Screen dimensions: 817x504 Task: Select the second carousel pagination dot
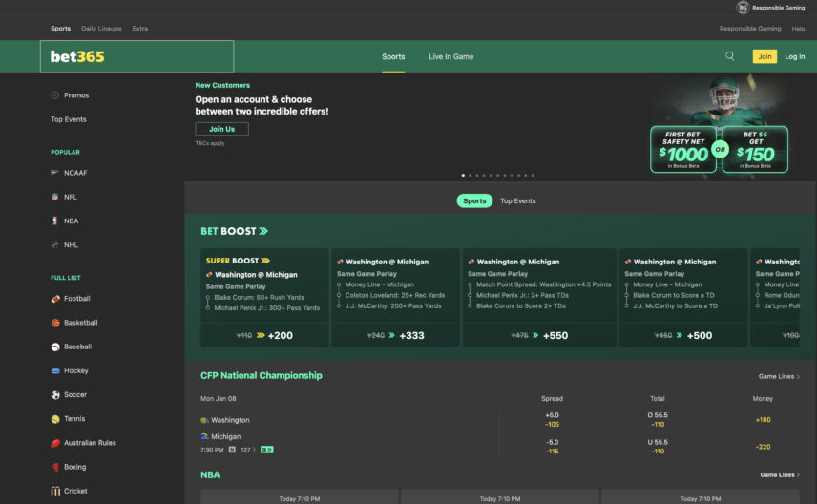coord(470,175)
